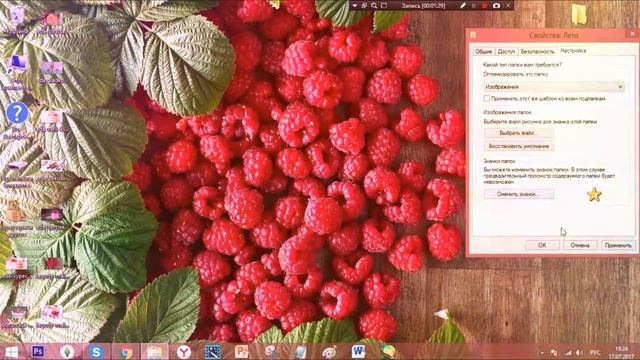This screenshot has height=360, width=640.
Task: Click the window-select icon in recorder bar
Action: click(364, 6)
